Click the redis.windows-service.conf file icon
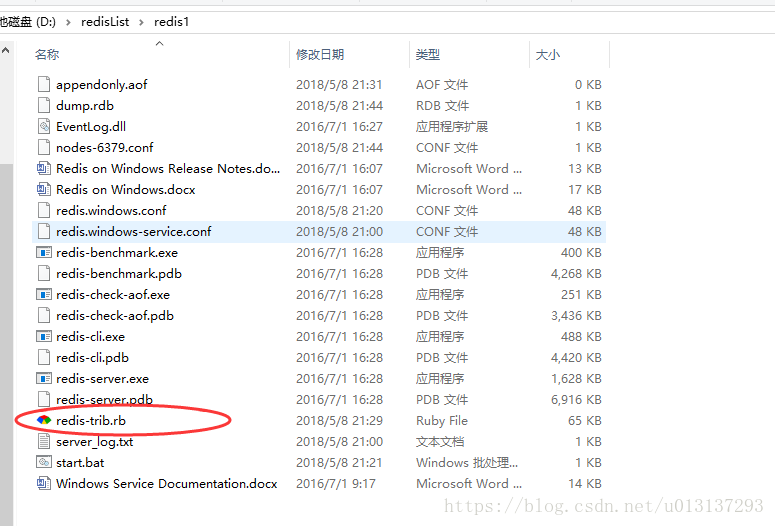Viewport: 775px width, 526px height. [44, 231]
